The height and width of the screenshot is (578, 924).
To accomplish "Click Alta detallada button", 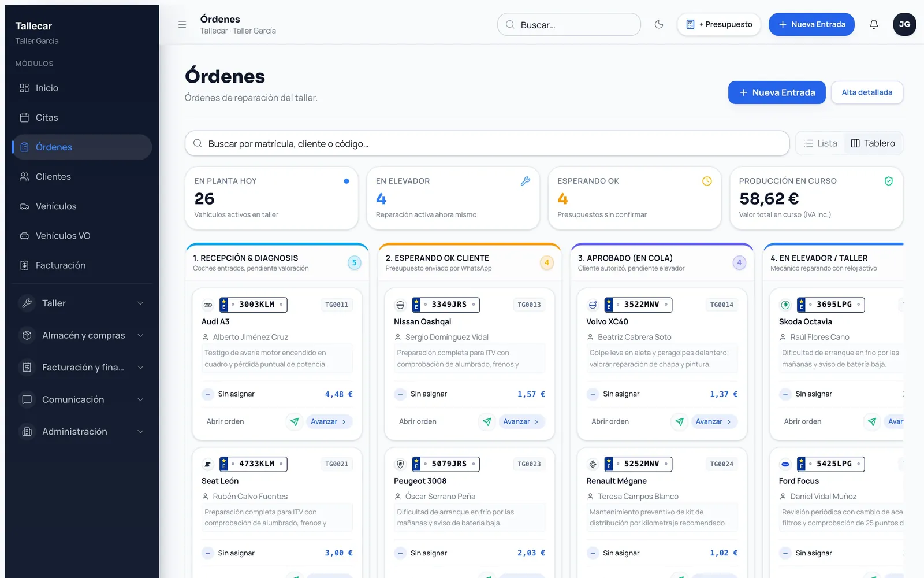I will pyautogui.click(x=867, y=92).
